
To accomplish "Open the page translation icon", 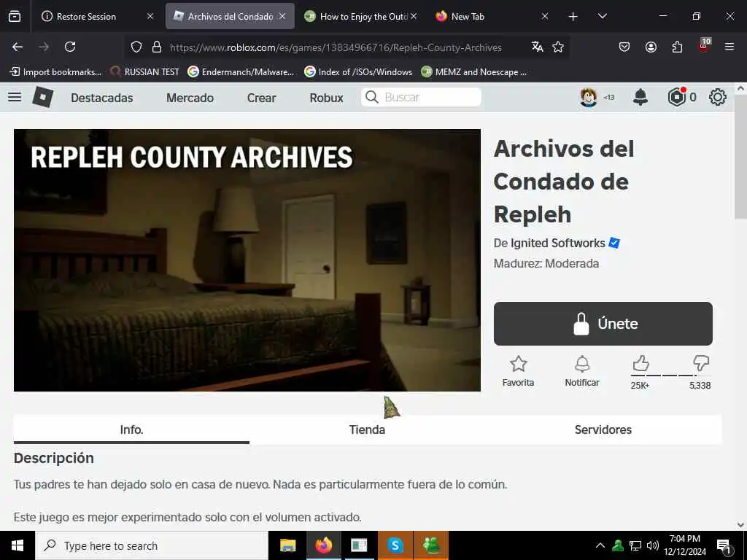I will tap(538, 47).
